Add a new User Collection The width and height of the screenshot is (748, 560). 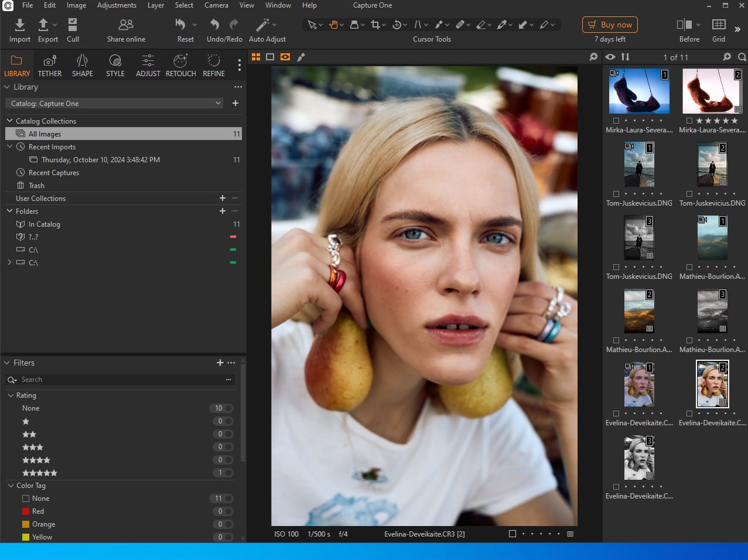(x=223, y=199)
